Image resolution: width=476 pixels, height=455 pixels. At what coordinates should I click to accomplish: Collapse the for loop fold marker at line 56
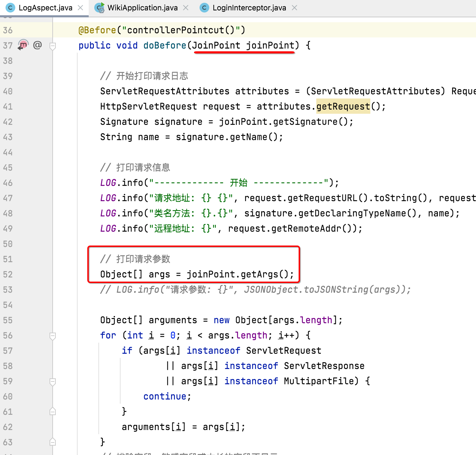53,336
